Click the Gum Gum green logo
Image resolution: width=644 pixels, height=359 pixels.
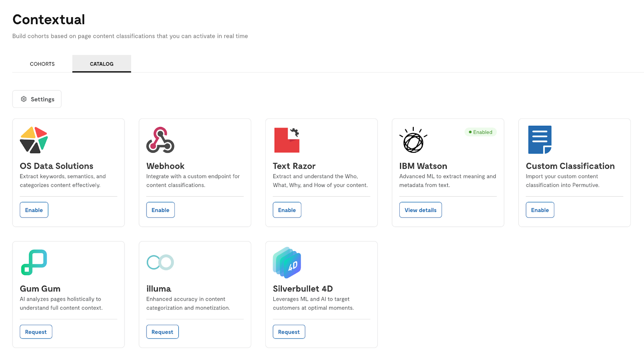coord(34,262)
